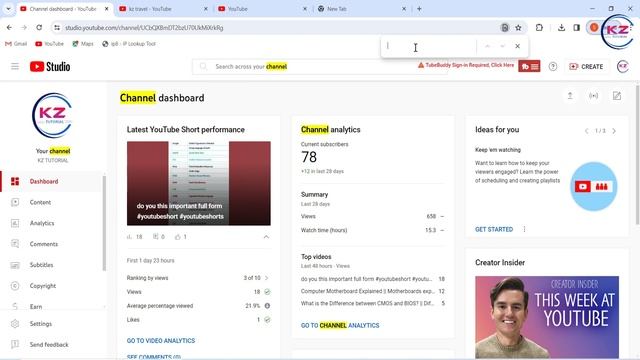Image resolution: width=640 pixels, height=360 pixels.
Task: Go to next idea card
Action: pyautogui.click(x=614, y=131)
